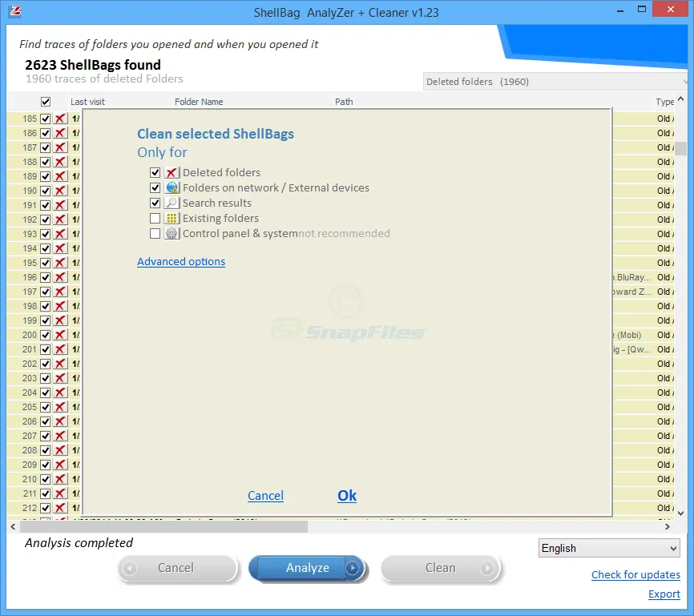
Task: Click the red X icon in row 191
Action: pos(60,205)
